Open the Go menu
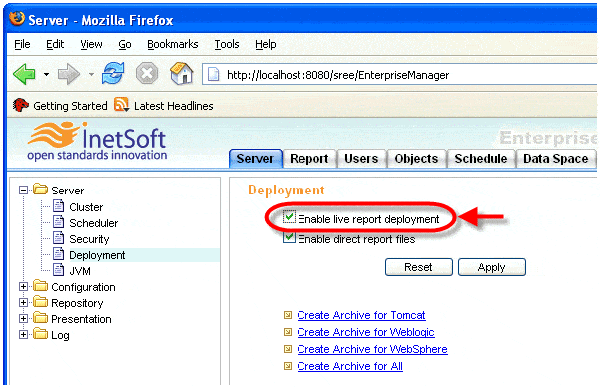600x387 pixels. pyautogui.click(x=125, y=44)
